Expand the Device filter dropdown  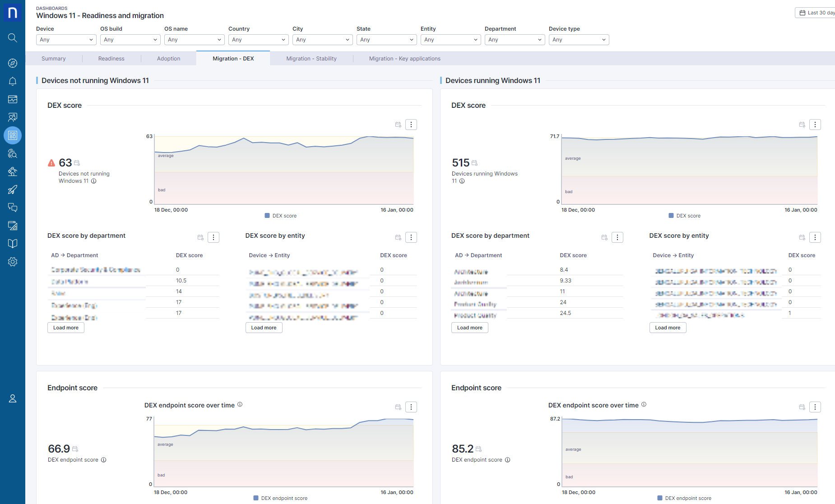66,40
